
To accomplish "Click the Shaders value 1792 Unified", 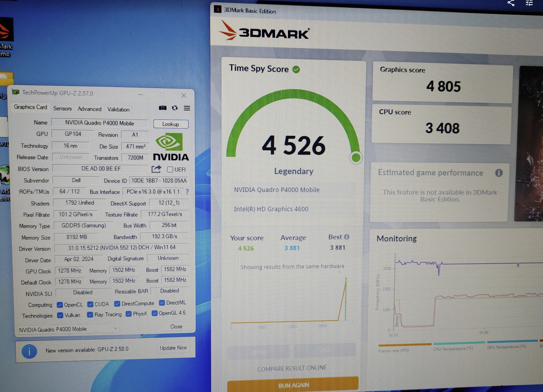I will coord(80,203).
